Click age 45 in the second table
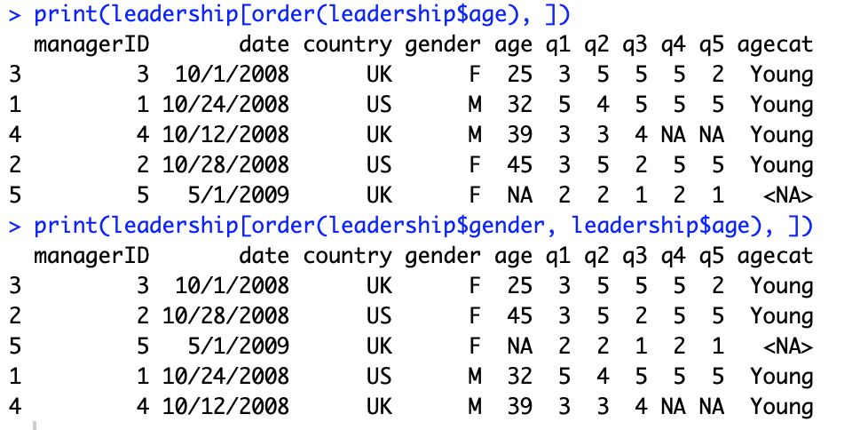 (x=519, y=316)
